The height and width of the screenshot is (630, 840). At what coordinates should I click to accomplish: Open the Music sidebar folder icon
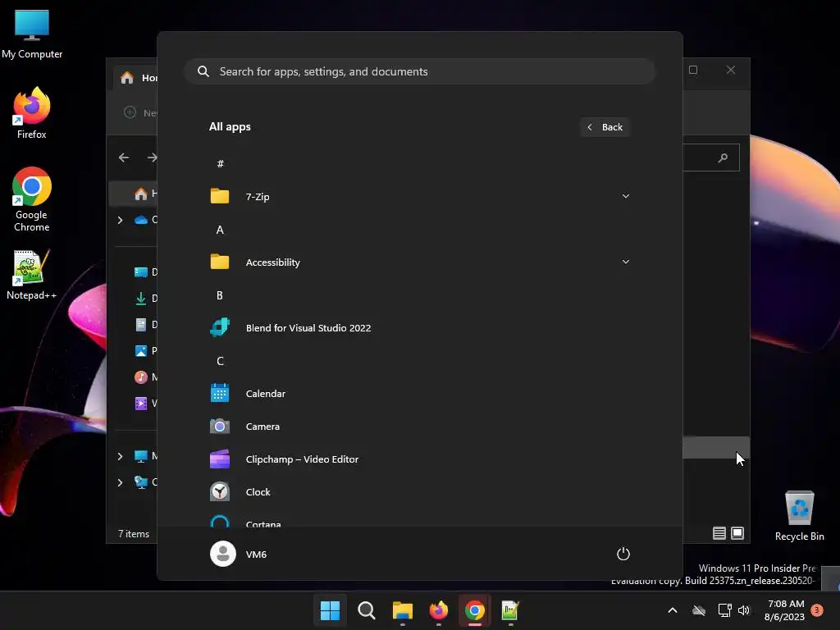(141, 377)
